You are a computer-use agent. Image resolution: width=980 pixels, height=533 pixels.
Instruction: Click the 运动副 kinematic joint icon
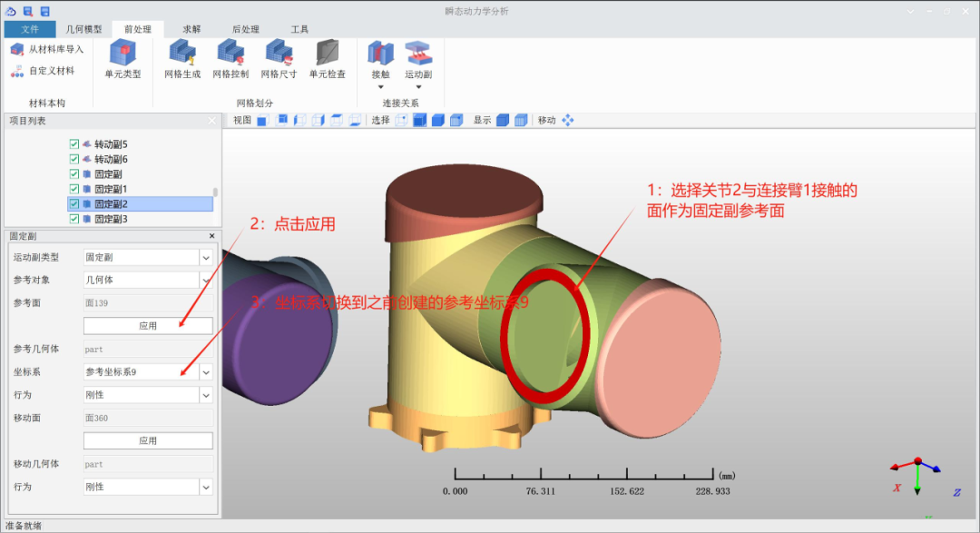(418, 54)
